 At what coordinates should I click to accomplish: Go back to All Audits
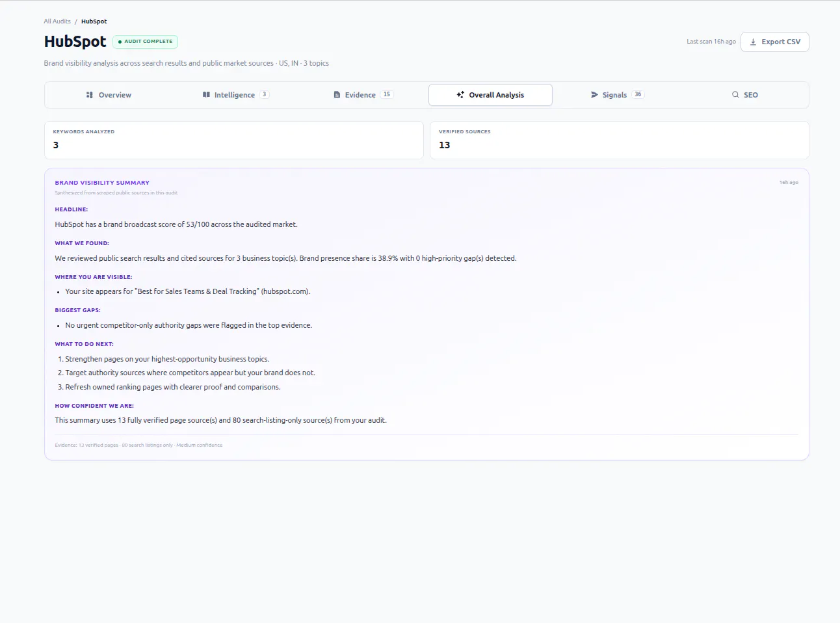[57, 21]
